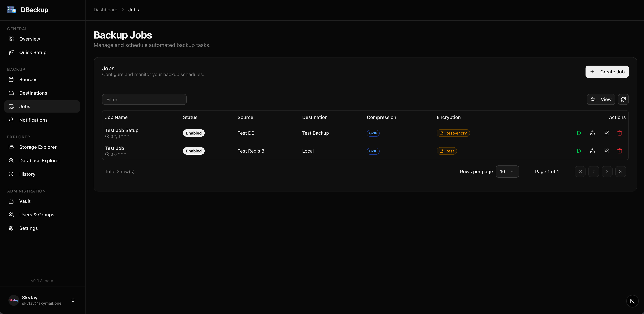Click the Filter input field

coord(144,100)
